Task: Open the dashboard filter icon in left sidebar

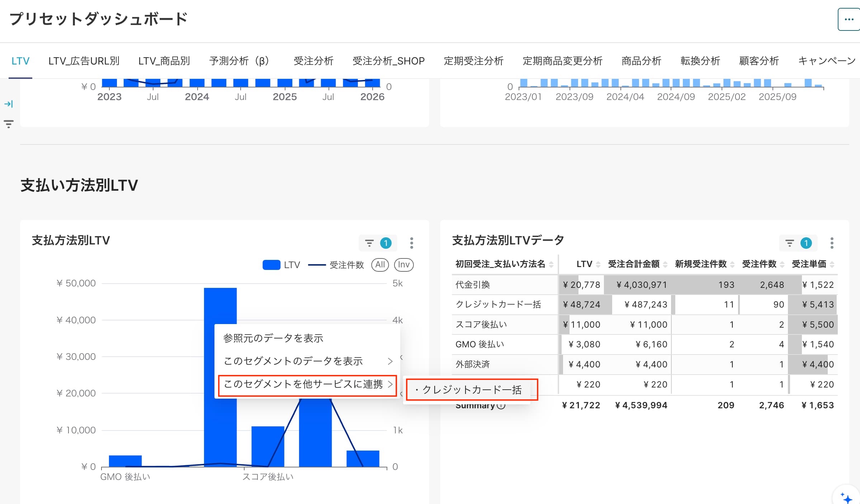Action: (x=9, y=124)
